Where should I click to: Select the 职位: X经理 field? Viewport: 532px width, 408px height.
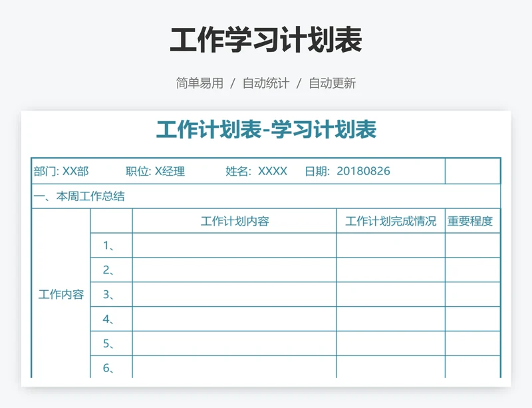(x=155, y=171)
